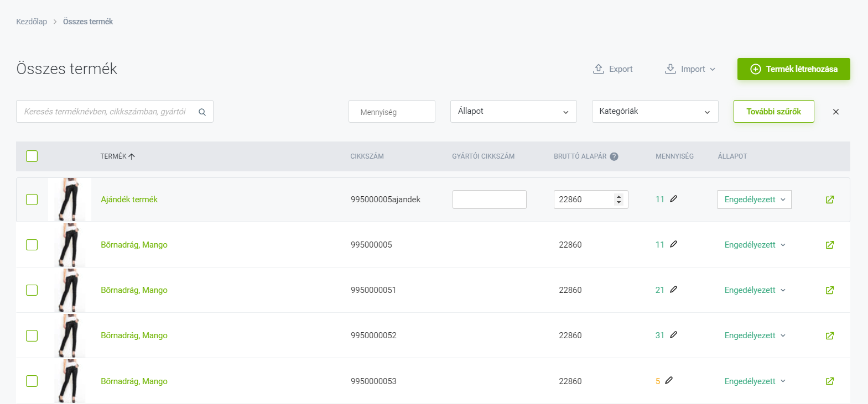Click the search magnifier icon

[x=202, y=112]
